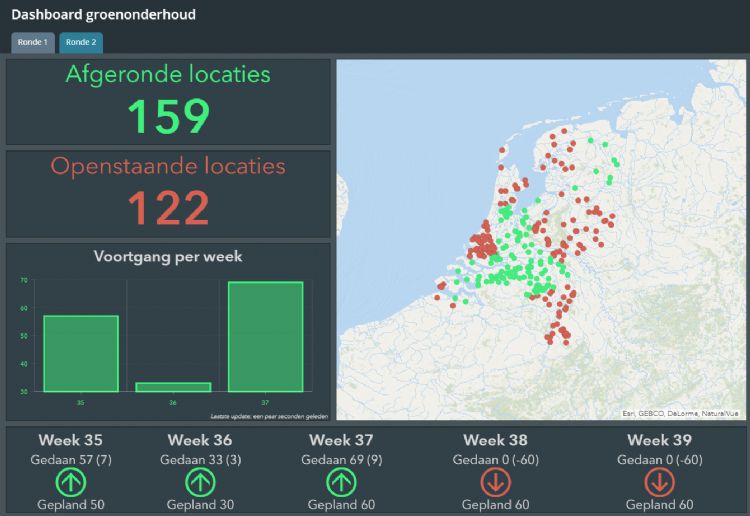Screen dimensions: 750x516
Task: Click the Dashboard groenonderhoud title
Action: coord(104,15)
